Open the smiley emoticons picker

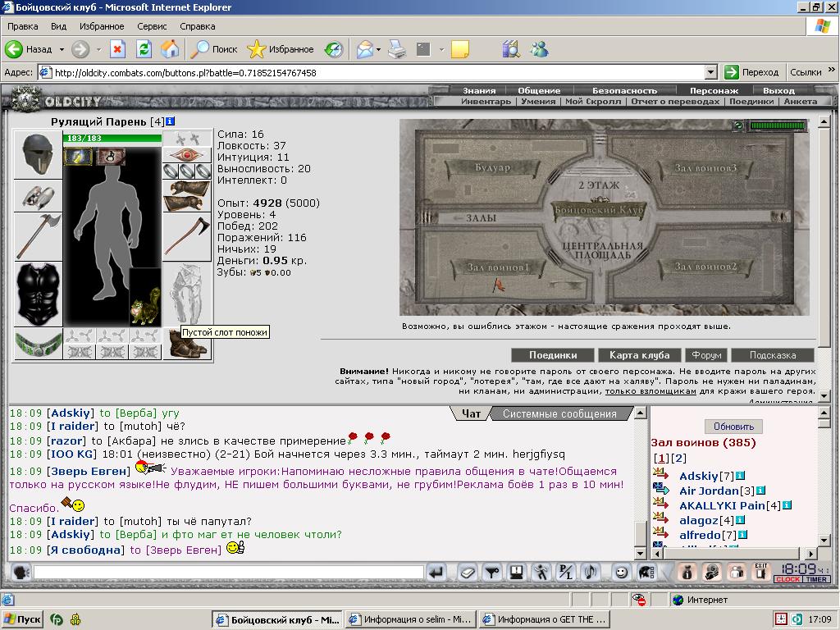coord(621,573)
